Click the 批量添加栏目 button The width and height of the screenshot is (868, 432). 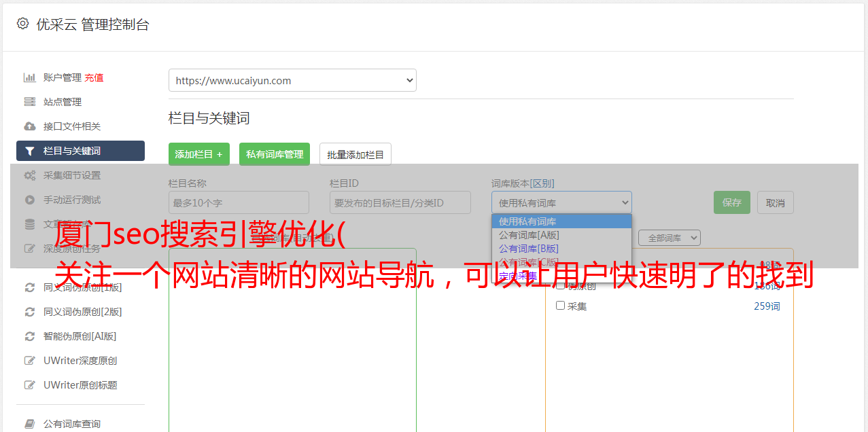(x=355, y=154)
